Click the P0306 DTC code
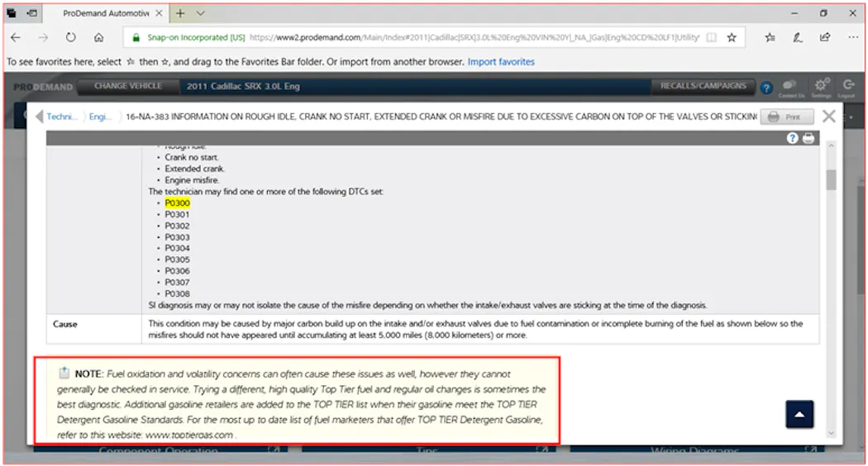The height and width of the screenshot is (466, 868). point(177,271)
